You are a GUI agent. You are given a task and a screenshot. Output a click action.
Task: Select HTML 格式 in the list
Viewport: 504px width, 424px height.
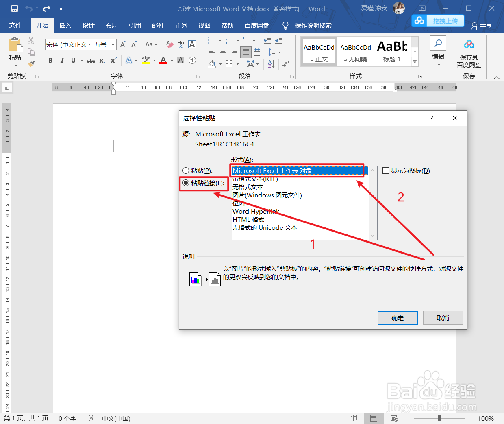[248, 220]
